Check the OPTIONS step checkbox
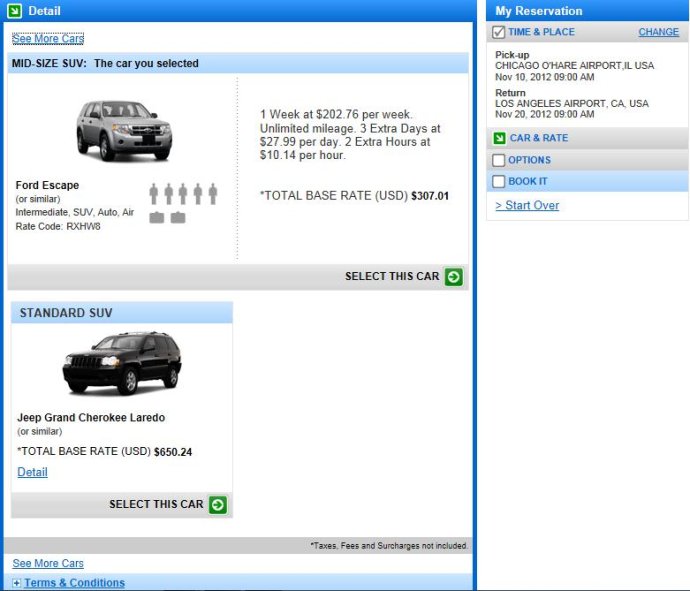The image size is (690, 591). tap(499, 160)
